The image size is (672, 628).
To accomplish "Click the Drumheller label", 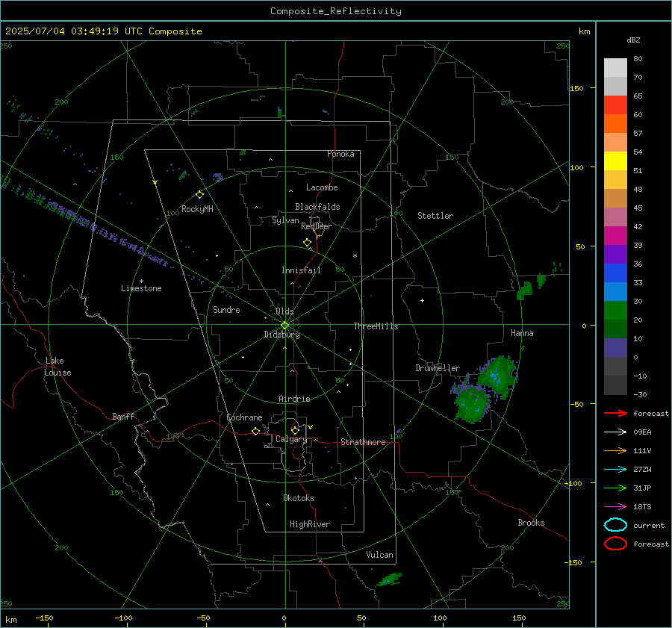I will (x=438, y=368).
